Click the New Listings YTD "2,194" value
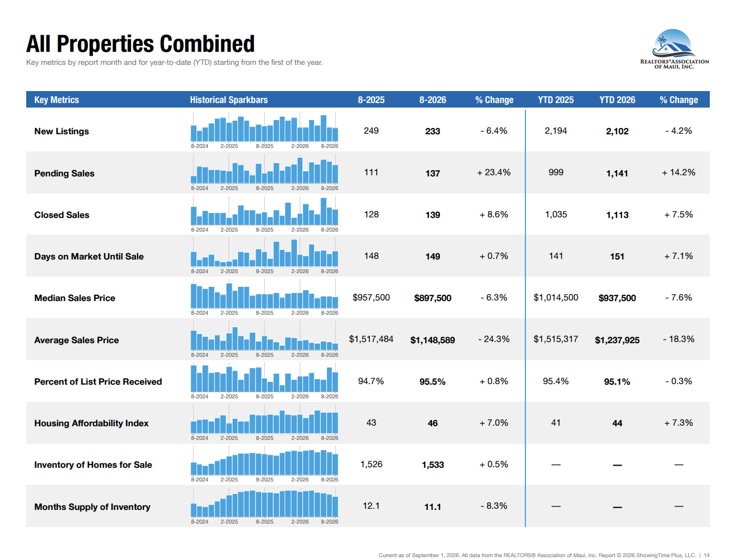This screenshot has height=560, width=736. [556, 131]
